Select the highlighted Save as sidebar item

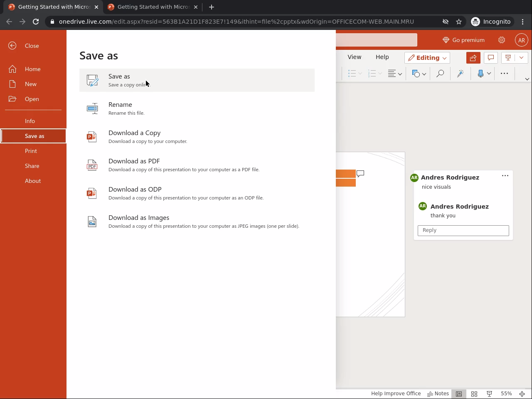coord(33,136)
